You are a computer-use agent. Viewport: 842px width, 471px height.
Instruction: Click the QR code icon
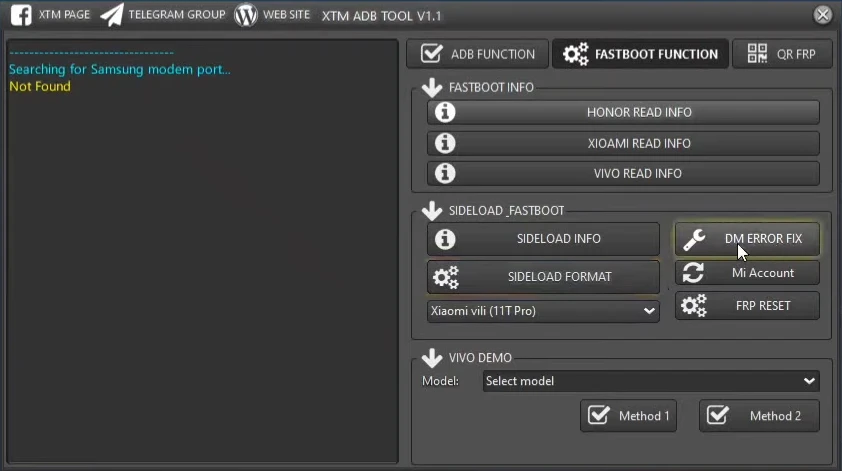click(757, 53)
